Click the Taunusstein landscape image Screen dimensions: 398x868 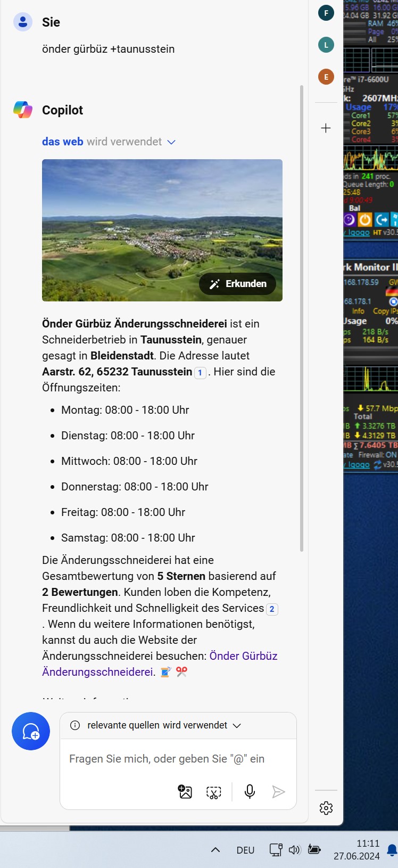pos(162,230)
